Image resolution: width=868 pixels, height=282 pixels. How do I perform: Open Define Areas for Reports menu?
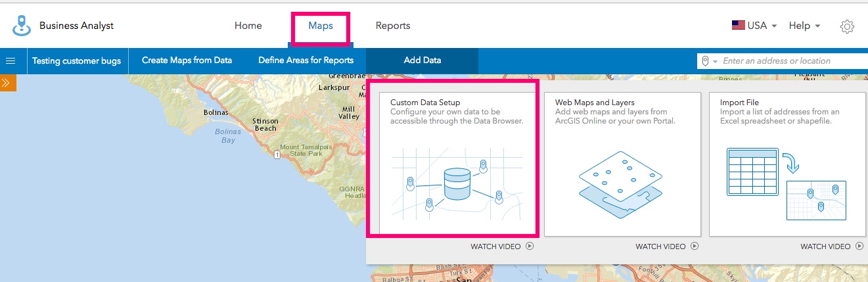pos(306,60)
